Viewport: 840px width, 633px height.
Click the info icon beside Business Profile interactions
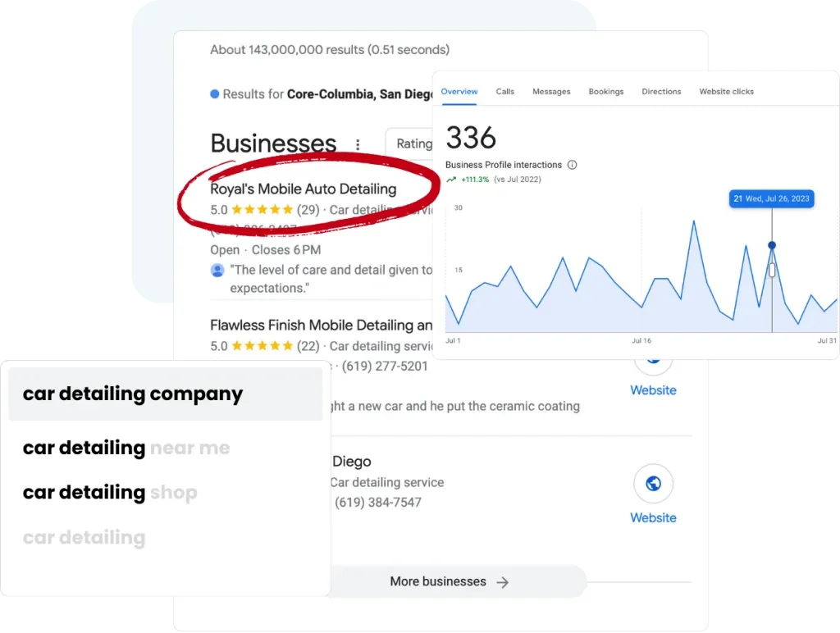(572, 165)
